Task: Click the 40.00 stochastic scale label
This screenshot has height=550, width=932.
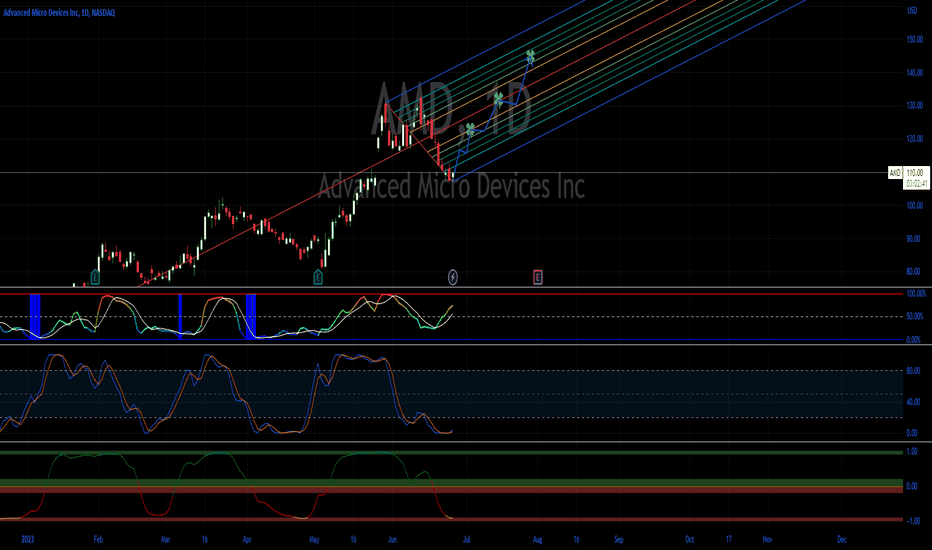Action: point(913,402)
